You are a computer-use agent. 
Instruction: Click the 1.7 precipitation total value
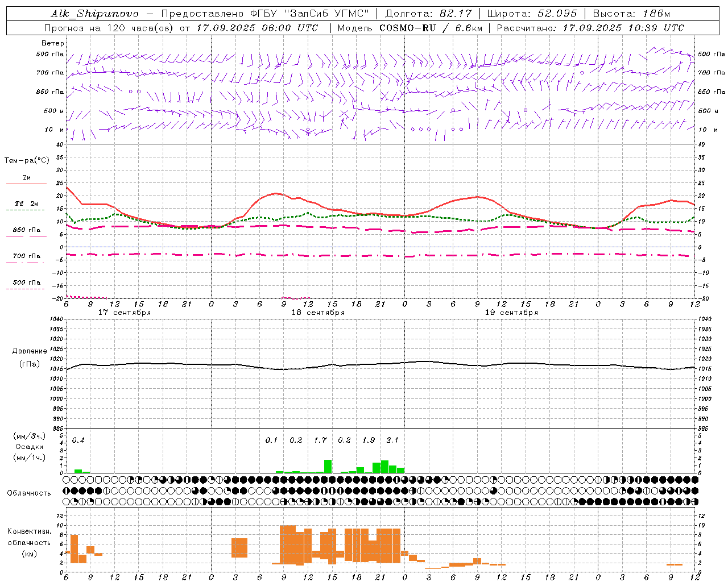tap(320, 440)
